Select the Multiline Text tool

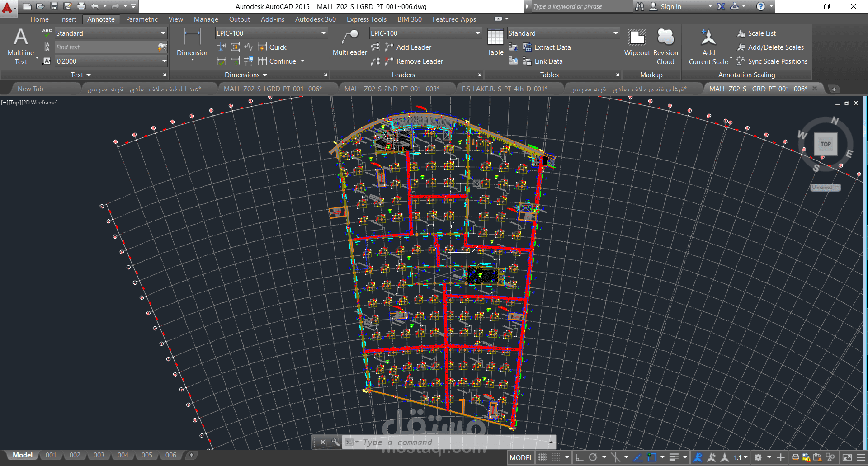coord(21,47)
